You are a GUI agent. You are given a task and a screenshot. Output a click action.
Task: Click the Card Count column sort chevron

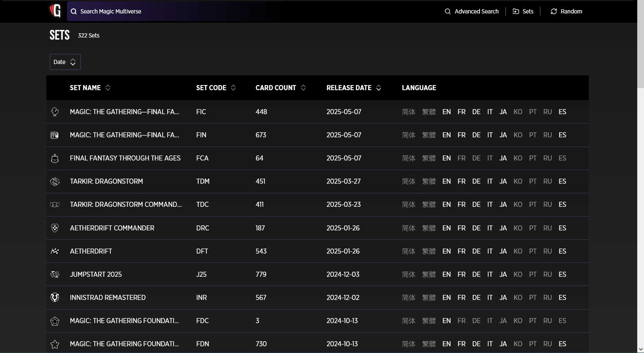tap(303, 88)
